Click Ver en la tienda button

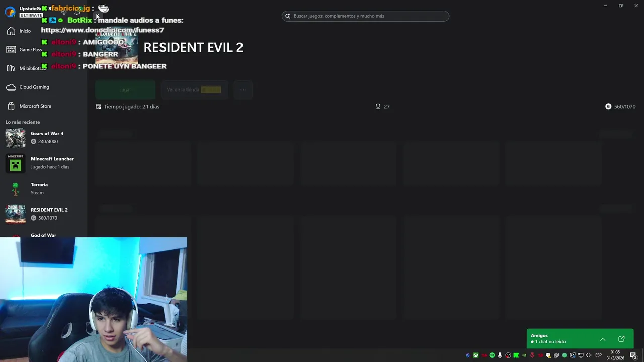pyautogui.click(x=194, y=89)
